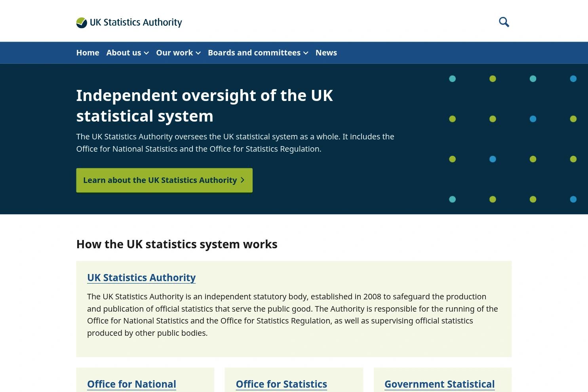
Task: Click Learn about the UK Statistics Authority button
Action: pyautogui.click(x=164, y=180)
